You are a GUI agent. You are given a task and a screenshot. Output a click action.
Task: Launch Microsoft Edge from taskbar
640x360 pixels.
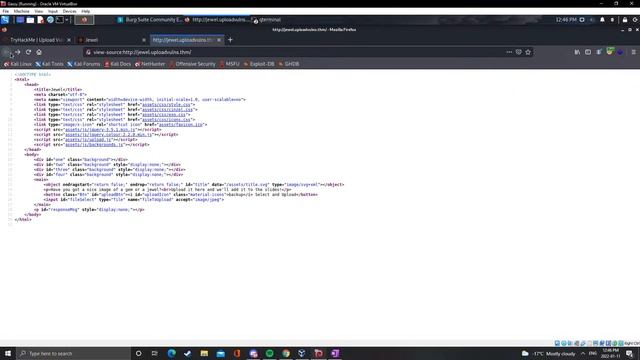tap(171, 353)
